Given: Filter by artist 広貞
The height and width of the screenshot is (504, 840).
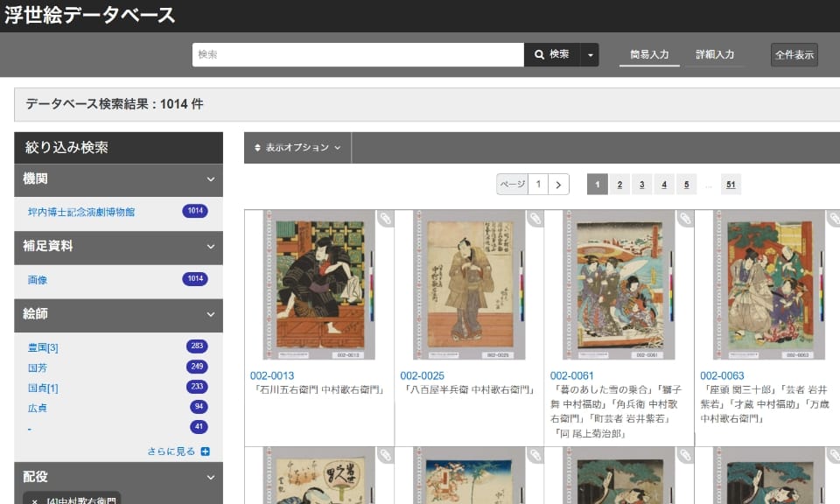Looking at the screenshot, I should (x=38, y=408).
